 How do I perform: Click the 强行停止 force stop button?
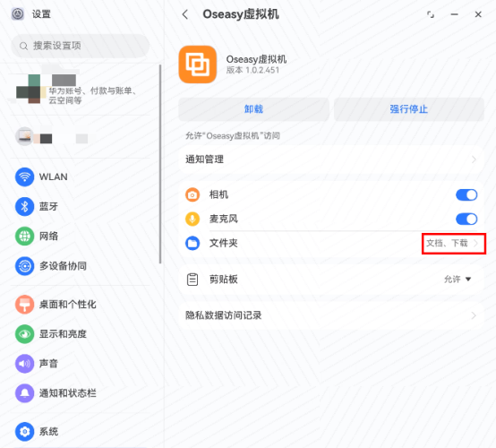click(x=408, y=109)
